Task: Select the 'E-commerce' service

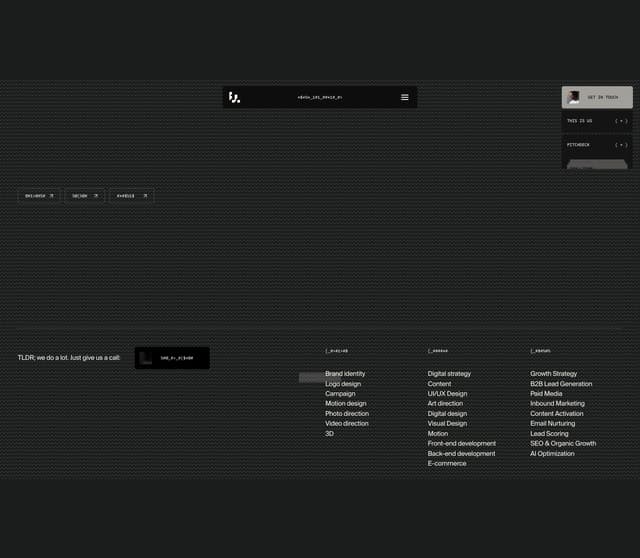Action: (x=447, y=463)
